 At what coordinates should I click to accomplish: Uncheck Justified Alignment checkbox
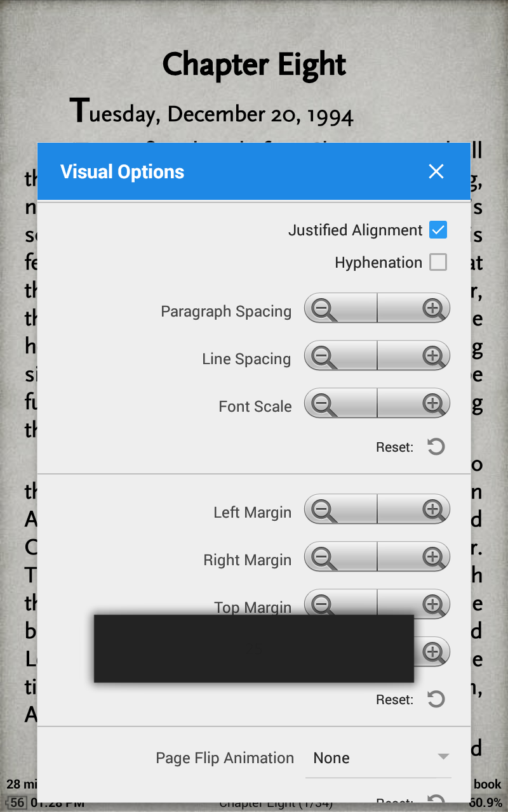438,230
